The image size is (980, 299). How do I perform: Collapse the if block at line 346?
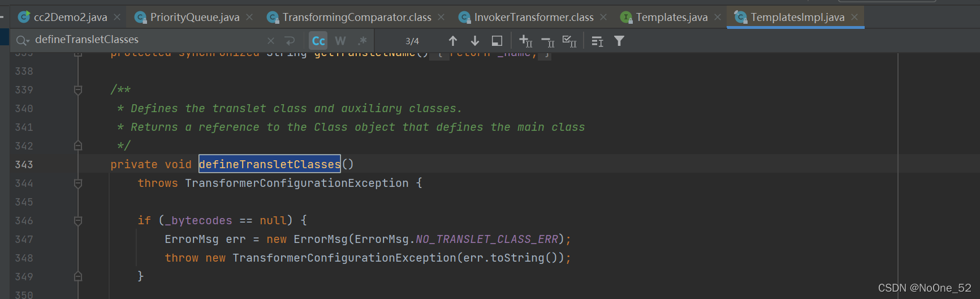point(78,220)
